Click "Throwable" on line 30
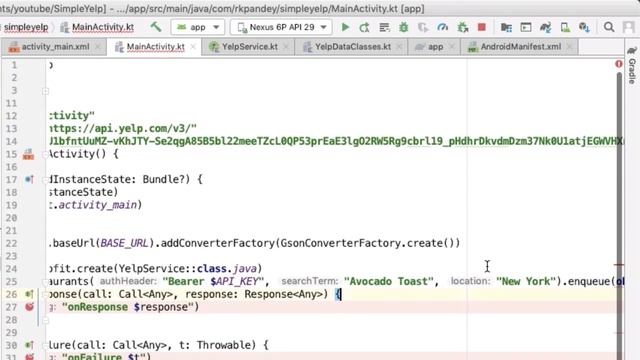The width and height of the screenshot is (640, 360). tap(224, 345)
